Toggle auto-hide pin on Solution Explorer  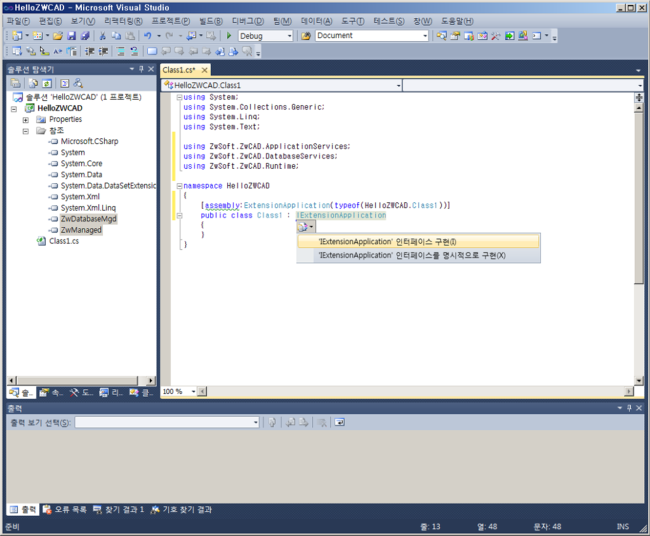141,69
